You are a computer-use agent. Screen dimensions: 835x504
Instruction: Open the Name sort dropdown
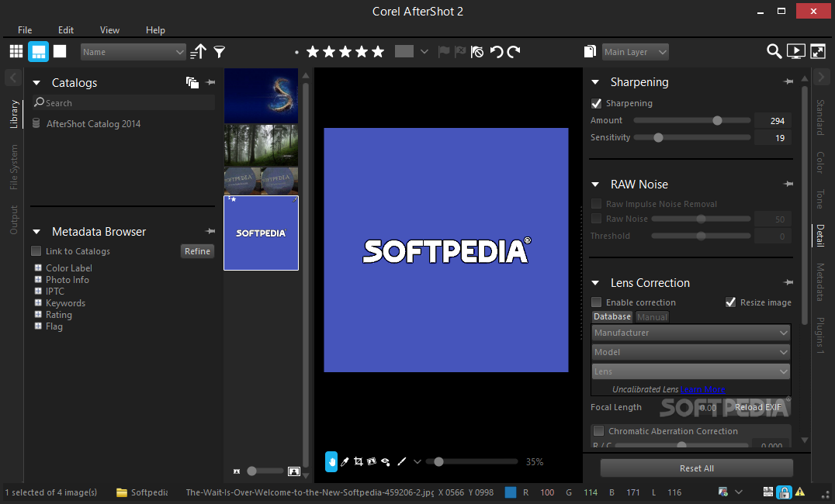coord(133,52)
